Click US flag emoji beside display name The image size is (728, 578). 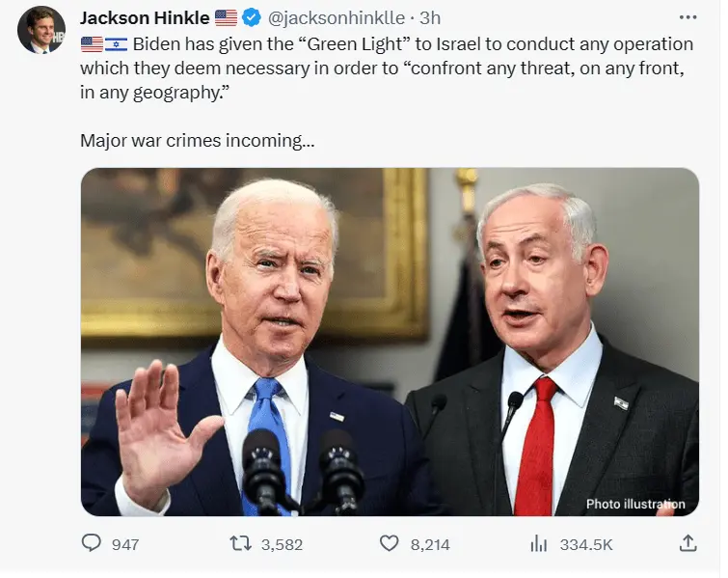click(x=226, y=18)
